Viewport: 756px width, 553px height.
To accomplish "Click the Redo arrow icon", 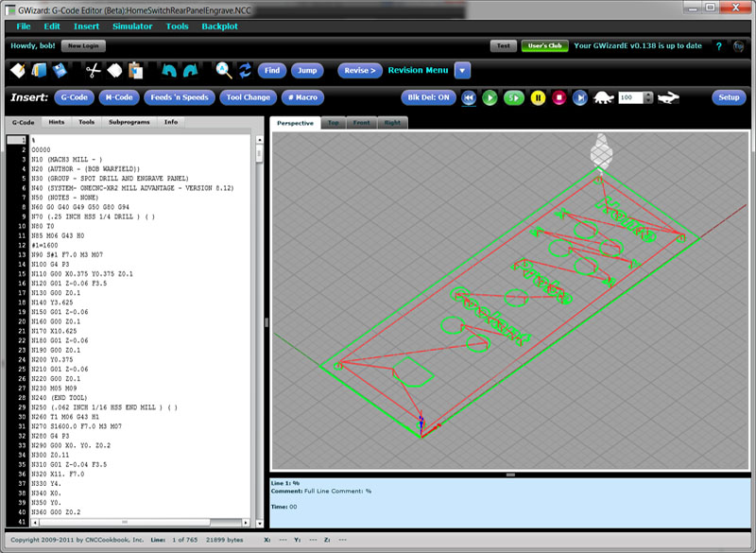I will [x=189, y=70].
